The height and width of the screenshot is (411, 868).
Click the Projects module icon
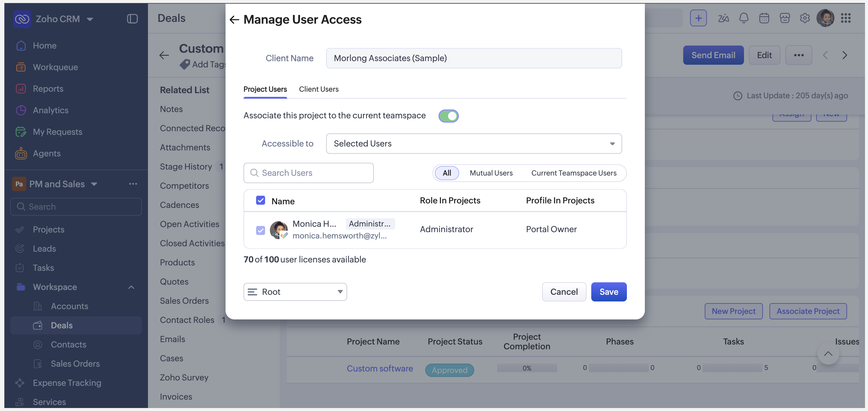tap(20, 229)
